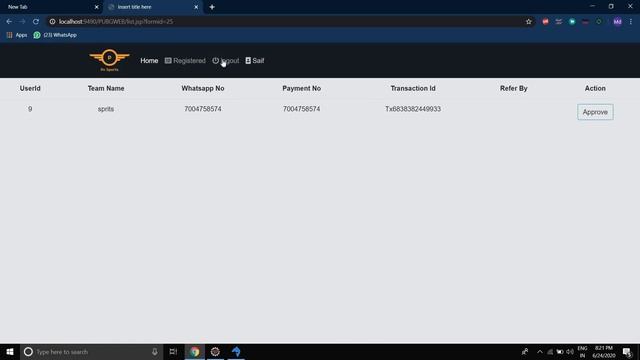Close the New Tab tab

click(97, 7)
